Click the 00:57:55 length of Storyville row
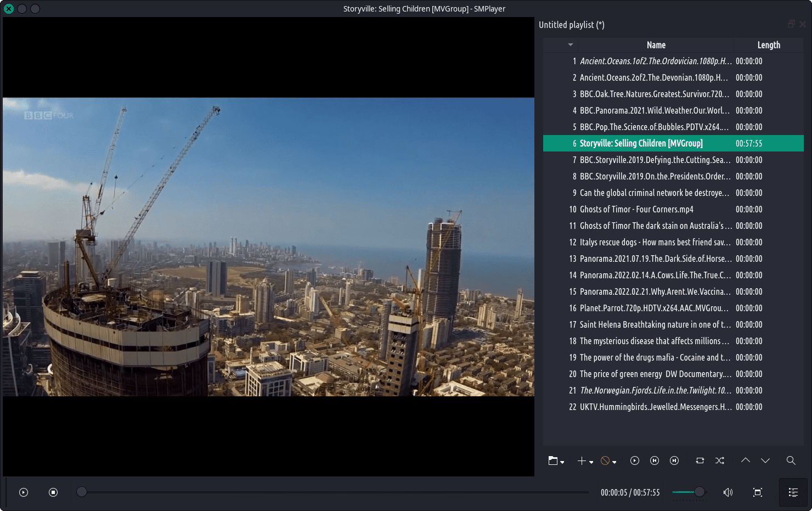812x511 pixels. pos(749,143)
